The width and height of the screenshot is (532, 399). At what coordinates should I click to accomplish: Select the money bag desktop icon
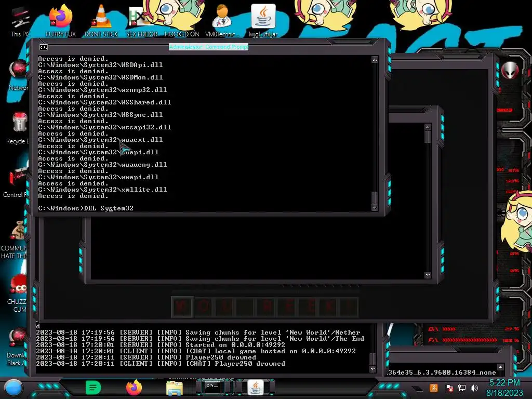point(16,240)
